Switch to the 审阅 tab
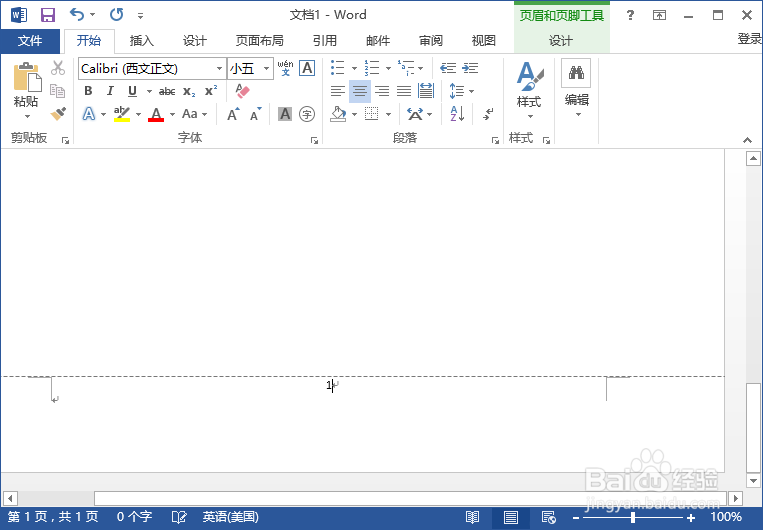This screenshot has width=763, height=530. [x=431, y=41]
